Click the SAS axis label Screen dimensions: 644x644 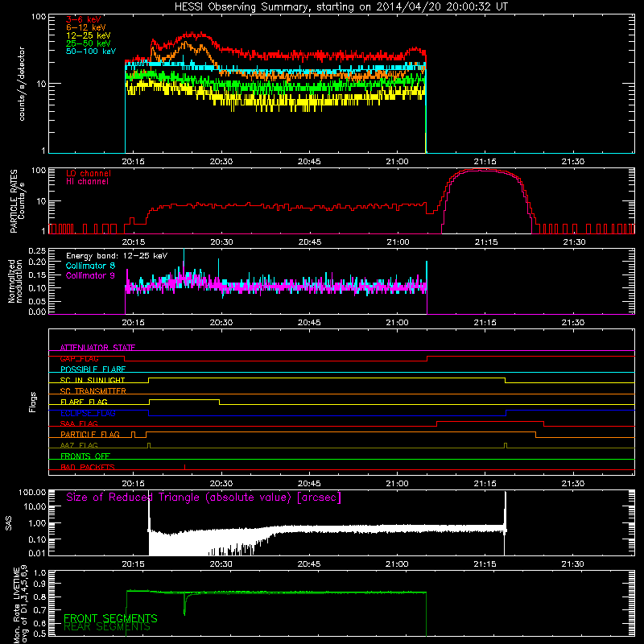pos(9,523)
